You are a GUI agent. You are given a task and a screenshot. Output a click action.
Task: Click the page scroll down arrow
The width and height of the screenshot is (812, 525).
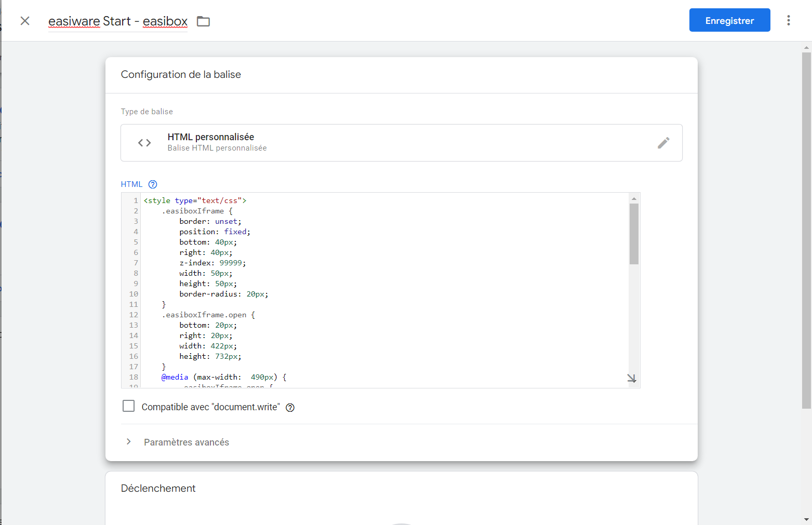click(x=806, y=519)
